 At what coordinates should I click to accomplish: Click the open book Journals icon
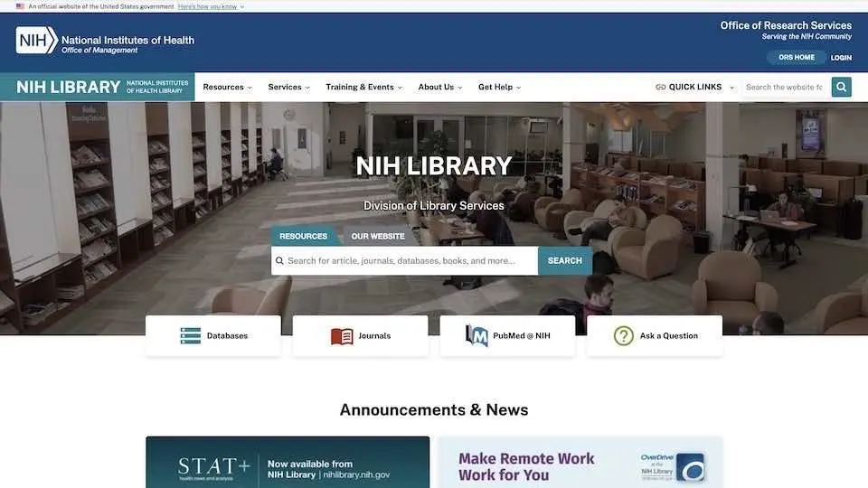click(x=342, y=336)
